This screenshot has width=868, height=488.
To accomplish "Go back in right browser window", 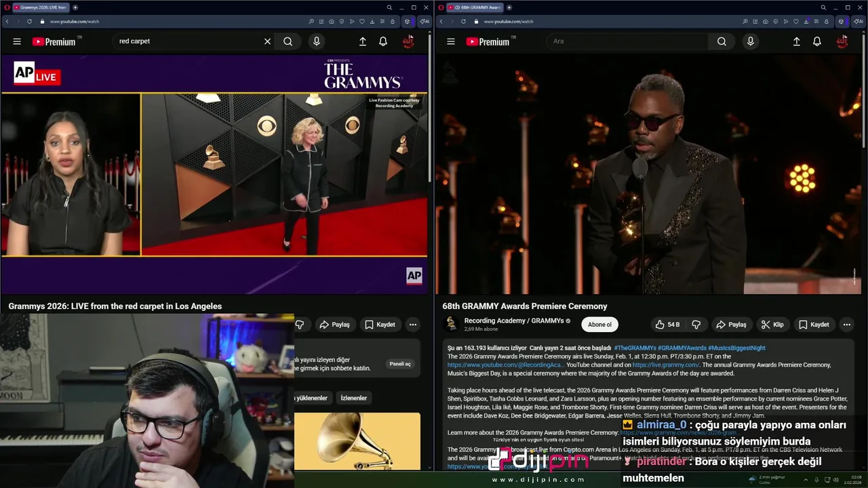I will [441, 21].
